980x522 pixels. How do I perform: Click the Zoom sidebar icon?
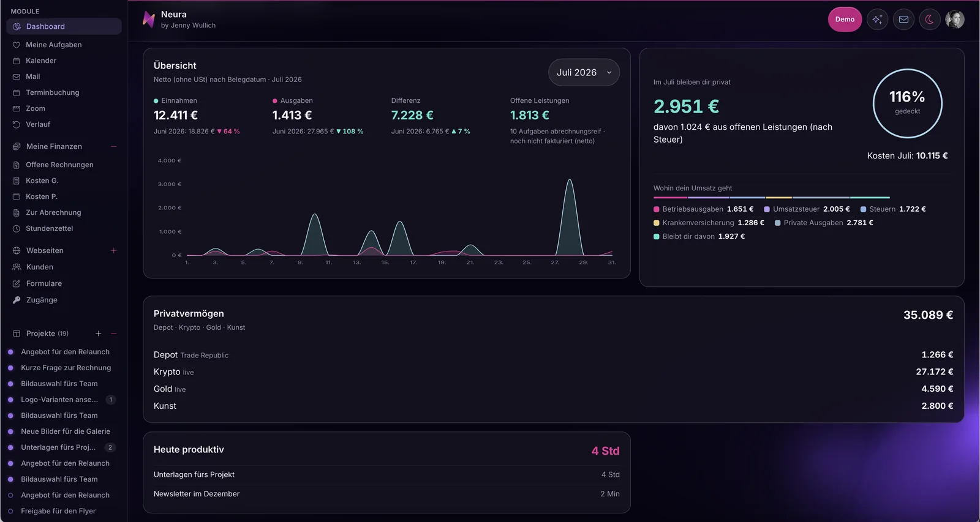tap(17, 108)
